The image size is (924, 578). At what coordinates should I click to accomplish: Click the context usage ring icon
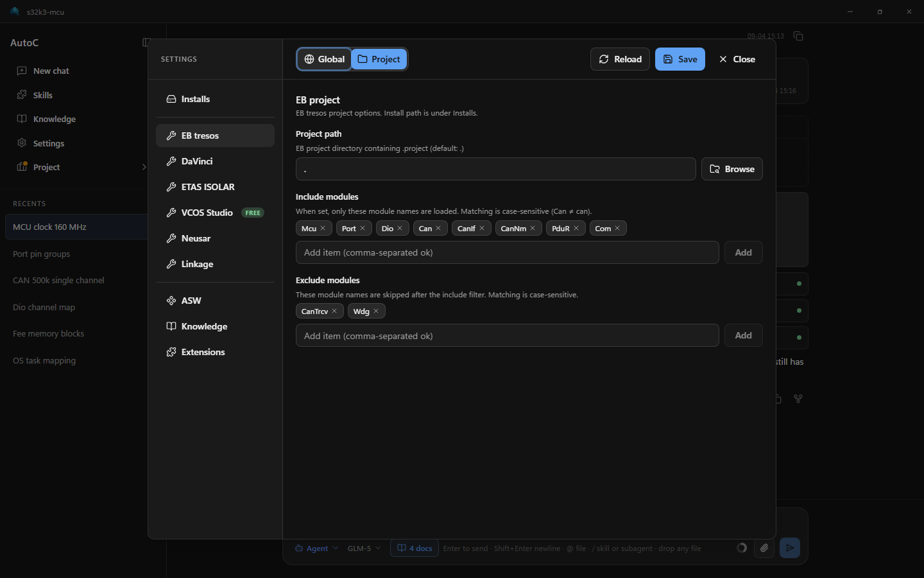coord(742,548)
